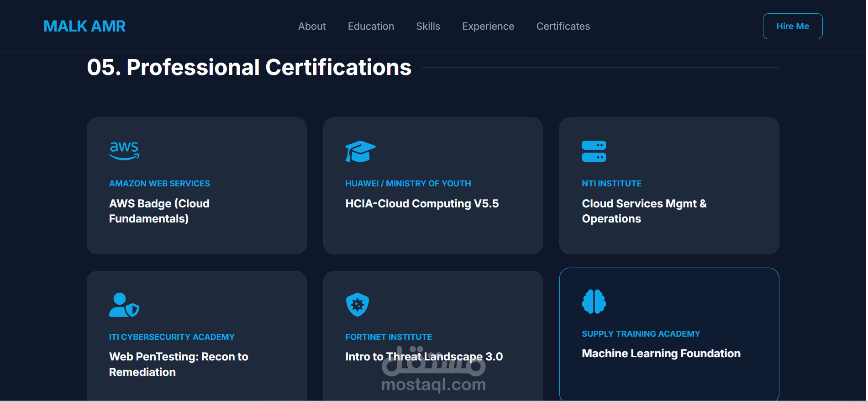Select the HCIA-Cloud Computing V5.5 title
The height and width of the screenshot is (402, 868).
click(x=422, y=204)
